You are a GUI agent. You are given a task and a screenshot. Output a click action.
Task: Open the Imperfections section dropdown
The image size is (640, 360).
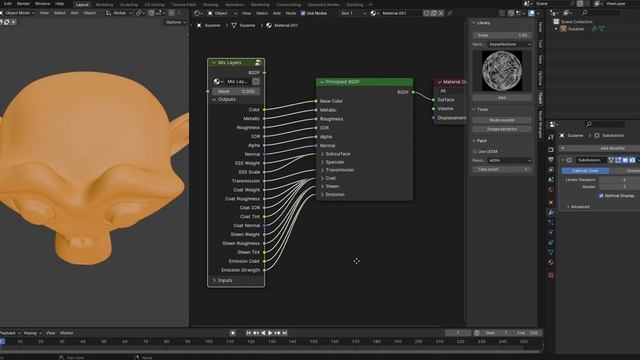click(x=509, y=44)
